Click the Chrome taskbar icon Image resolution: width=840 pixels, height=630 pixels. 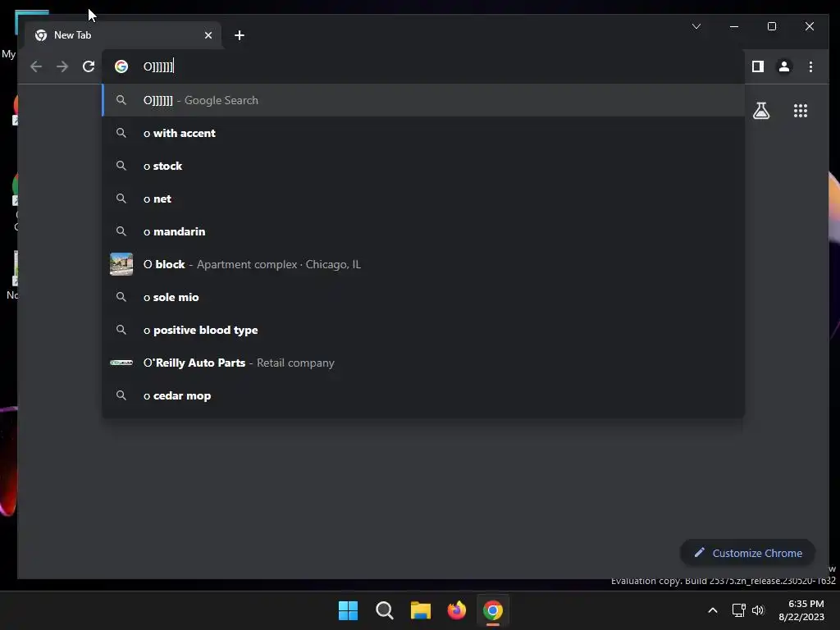(x=493, y=610)
